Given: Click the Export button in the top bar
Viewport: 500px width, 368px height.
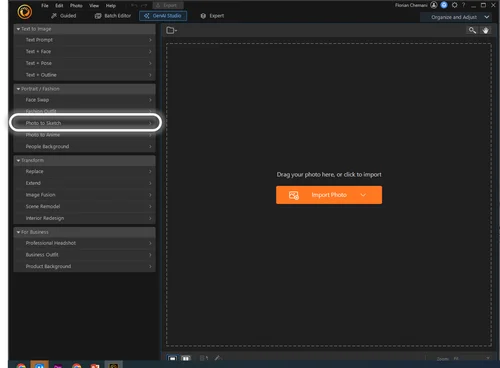Looking at the screenshot, I should pyautogui.click(x=168, y=5).
